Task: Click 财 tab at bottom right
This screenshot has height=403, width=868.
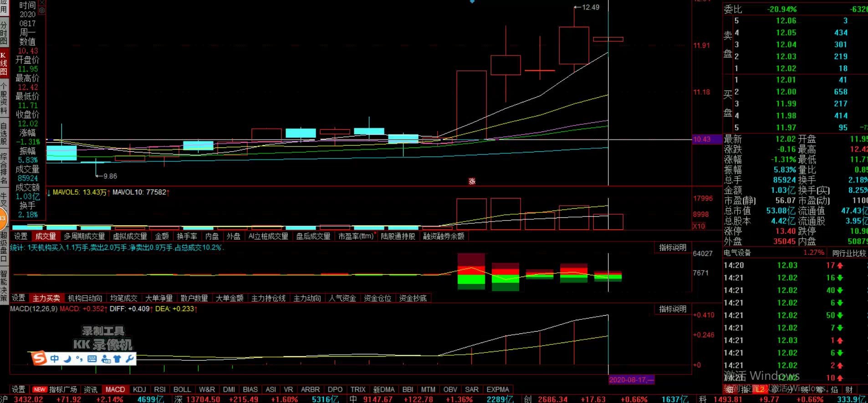Action: (849, 389)
